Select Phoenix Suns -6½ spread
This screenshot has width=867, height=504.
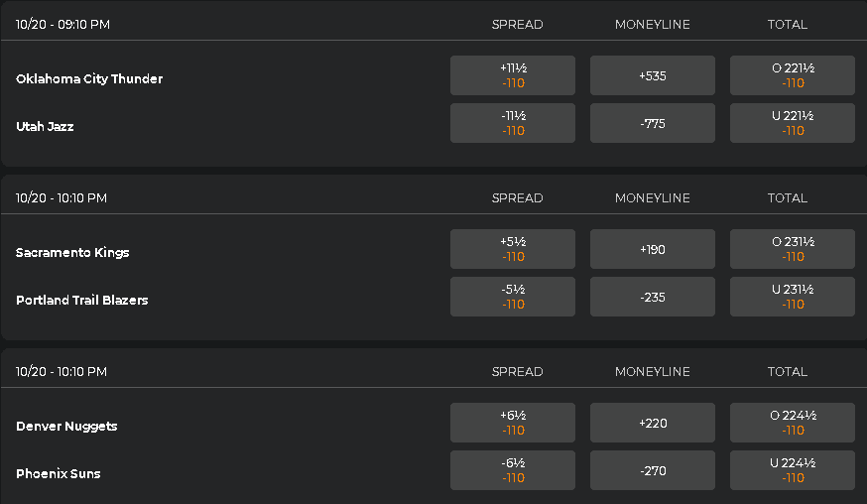[x=513, y=470]
